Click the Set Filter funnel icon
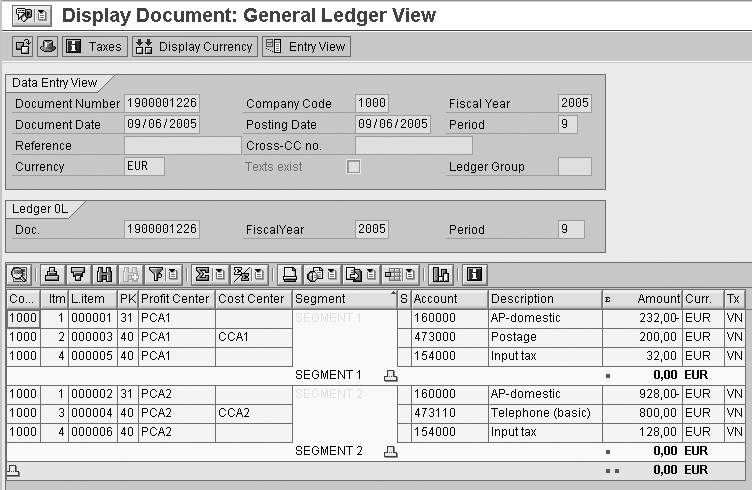This screenshot has height=490, width=752. (x=156, y=274)
